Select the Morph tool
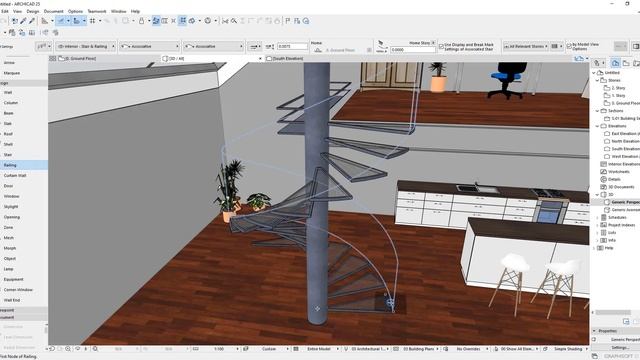Screen dimensions: 640x360 click(x=10, y=248)
